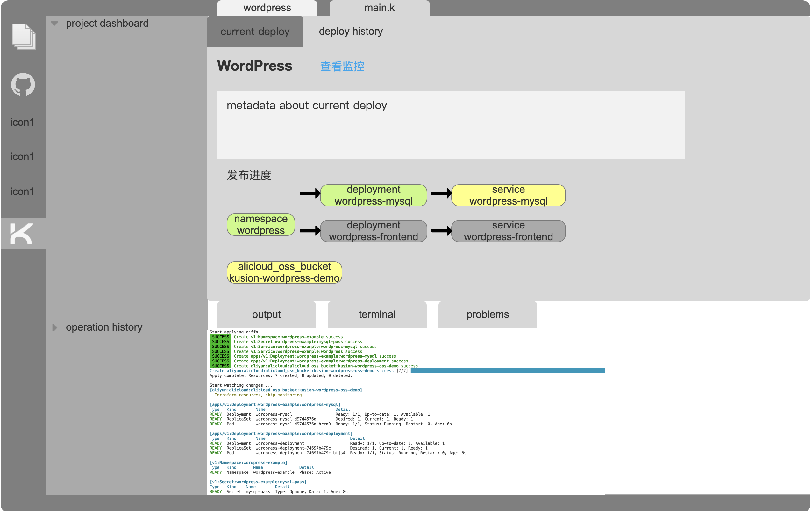Click the project dashboard label
This screenshot has width=812, height=511.
(x=107, y=23)
